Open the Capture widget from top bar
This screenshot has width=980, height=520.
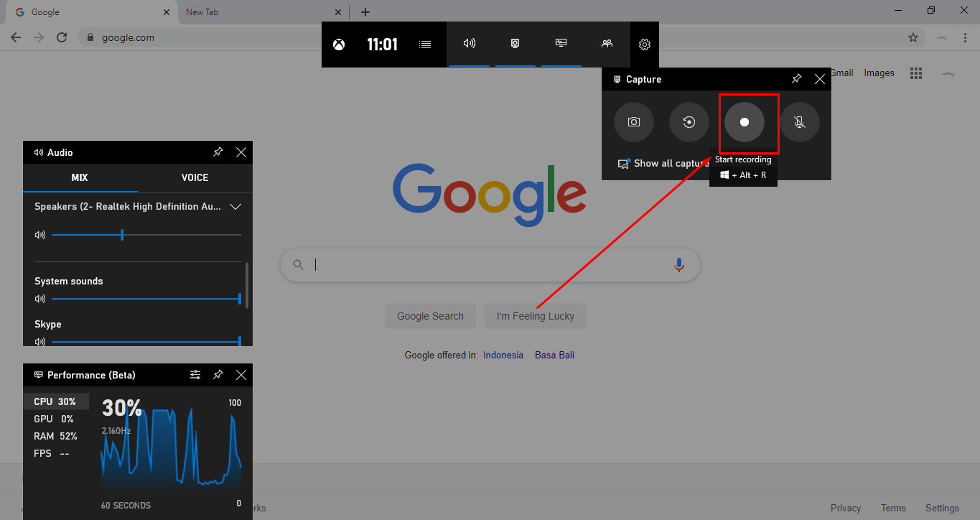point(515,44)
